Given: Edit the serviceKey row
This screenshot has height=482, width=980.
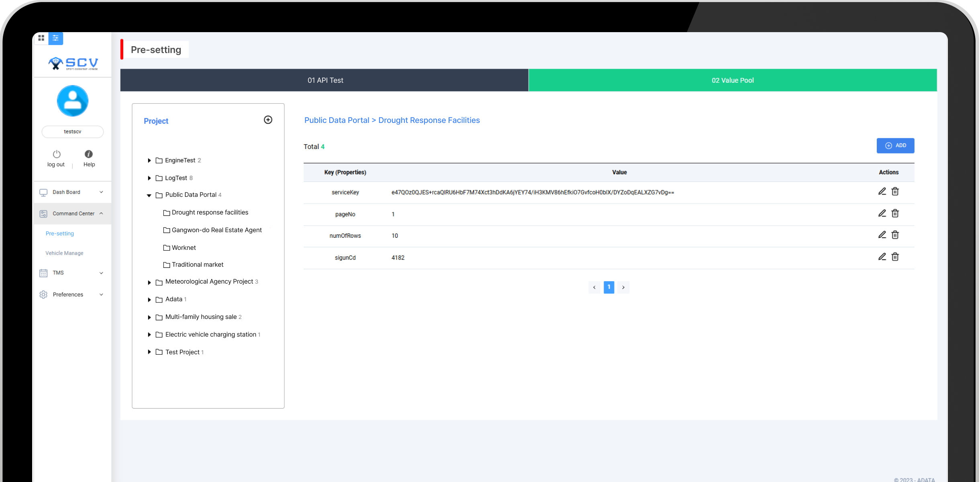Looking at the screenshot, I should click(882, 191).
